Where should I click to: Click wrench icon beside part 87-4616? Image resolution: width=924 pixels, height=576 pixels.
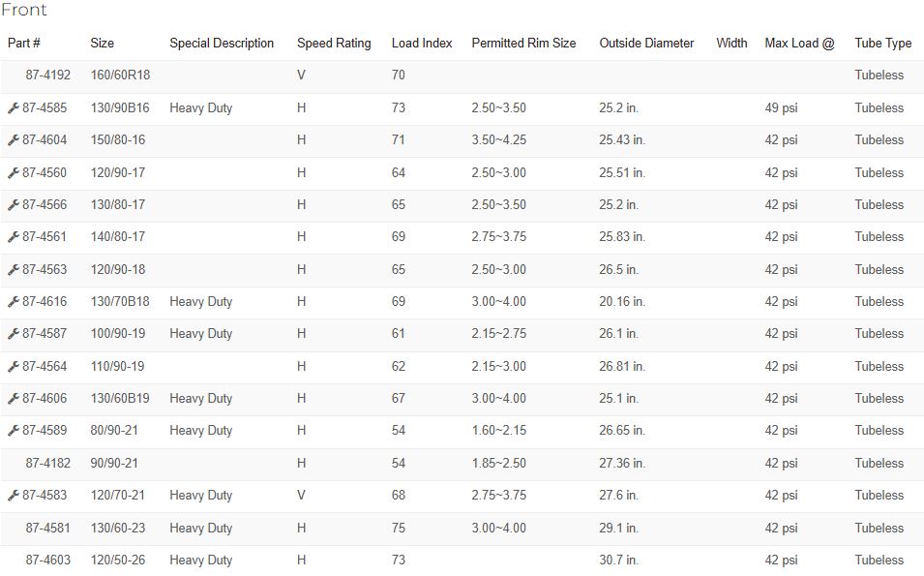(x=13, y=301)
